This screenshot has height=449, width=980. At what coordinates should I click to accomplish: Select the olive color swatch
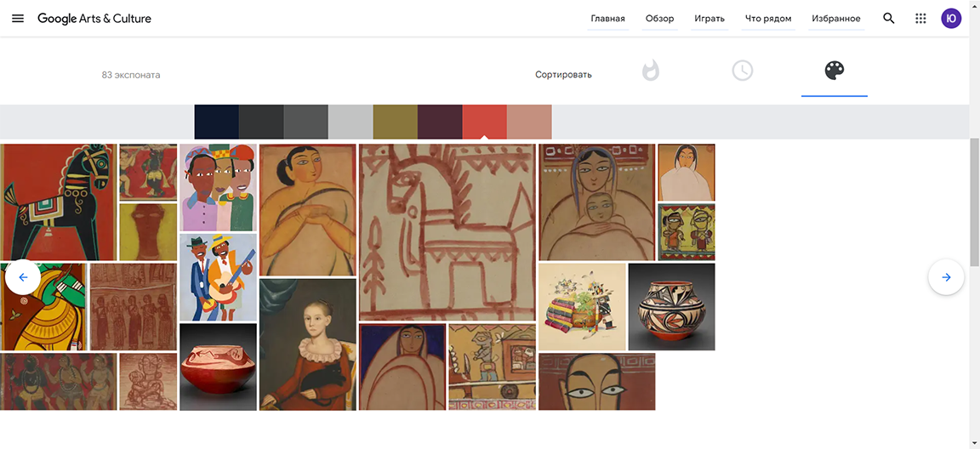395,122
